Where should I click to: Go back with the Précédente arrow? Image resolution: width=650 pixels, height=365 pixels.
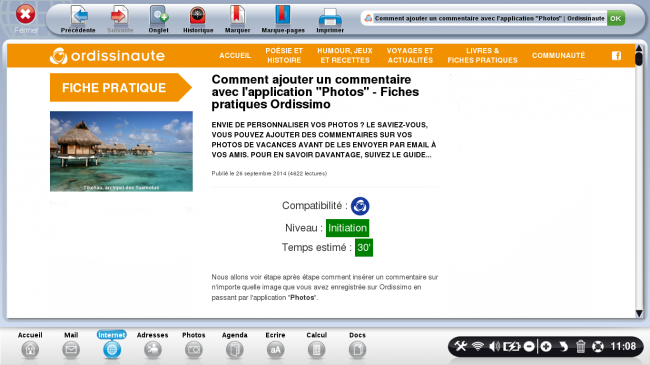tap(78, 19)
